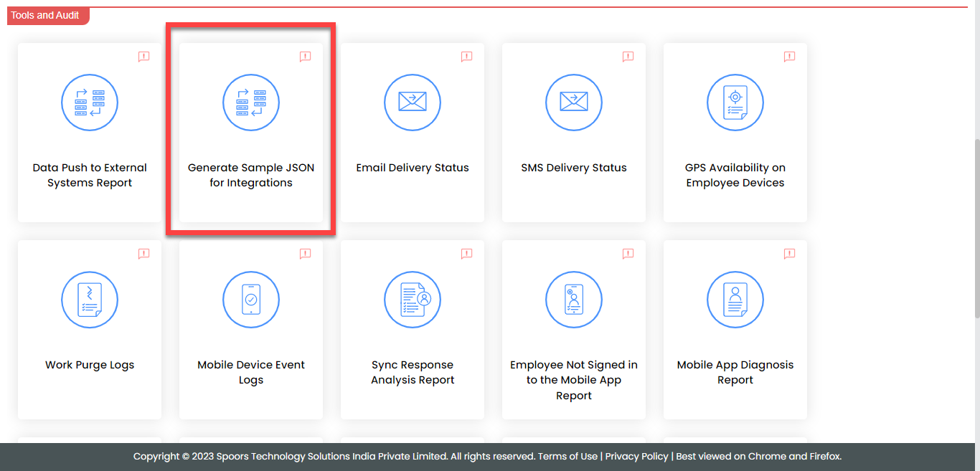
Task: Select the Tools and Audit section tab
Action: 46,15
